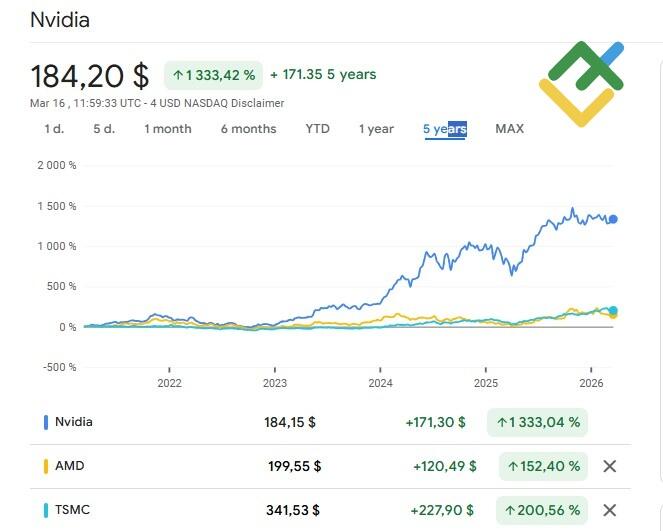
Task: Click Nvidia gain +171,30 $
Action: (436, 422)
